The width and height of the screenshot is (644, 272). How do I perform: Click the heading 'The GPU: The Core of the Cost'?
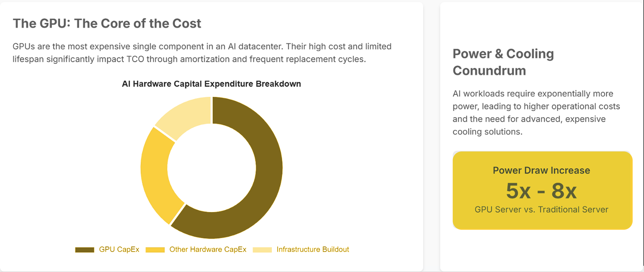(x=107, y=23)
